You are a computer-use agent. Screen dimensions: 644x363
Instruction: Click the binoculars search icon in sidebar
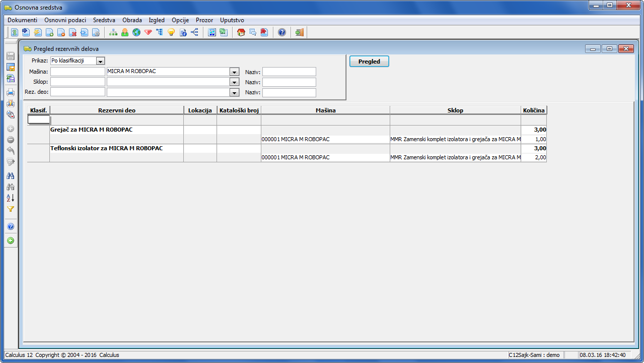[10, 176]
